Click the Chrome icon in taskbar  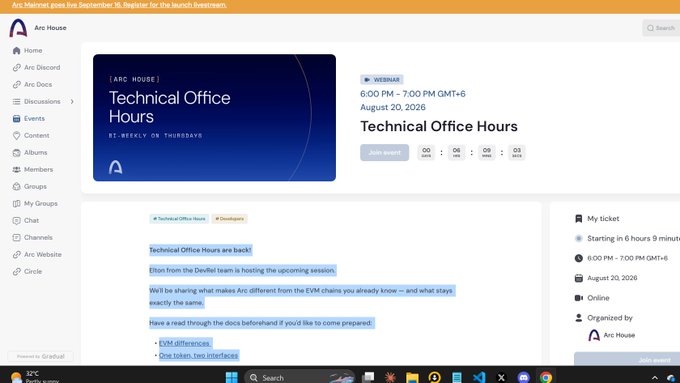click(x=546, y=377)
